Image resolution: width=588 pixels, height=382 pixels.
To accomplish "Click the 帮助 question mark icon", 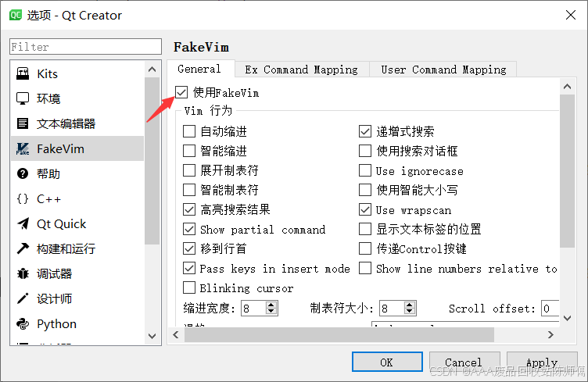I will [x=23, y=173].
